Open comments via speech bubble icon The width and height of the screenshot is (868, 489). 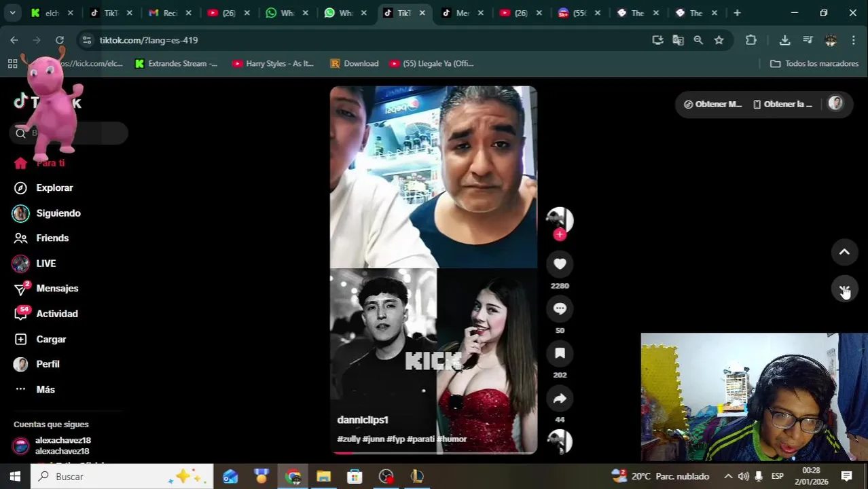pos(560,309)
